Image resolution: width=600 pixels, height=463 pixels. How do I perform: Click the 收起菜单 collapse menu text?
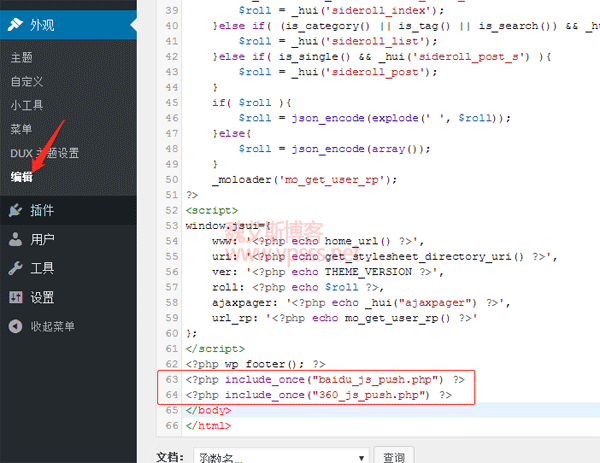point(53,327)
